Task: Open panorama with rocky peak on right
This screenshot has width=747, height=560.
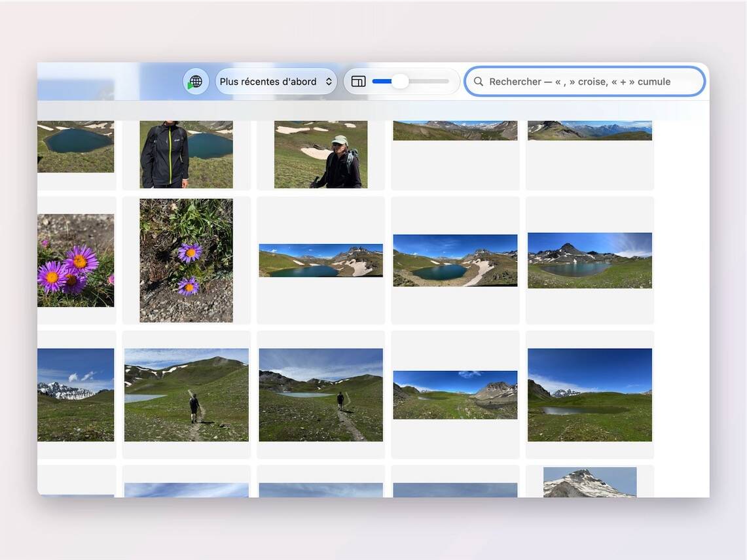Action: 455,394
